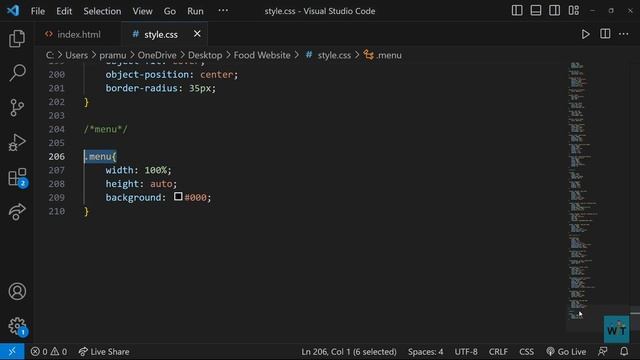Viewport: 640px width, 360px height.
Task: Click line number 206 in gutter
Action: coord(56,156)
